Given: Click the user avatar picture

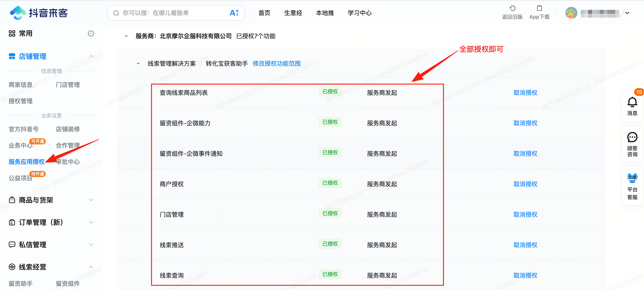Looking at the screenshot, I should 571,13.
